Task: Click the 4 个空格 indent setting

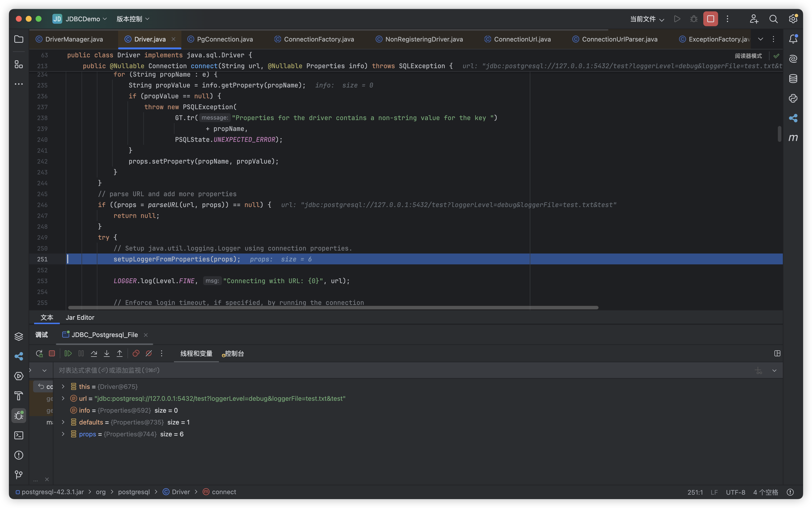Action: [765, 492]
